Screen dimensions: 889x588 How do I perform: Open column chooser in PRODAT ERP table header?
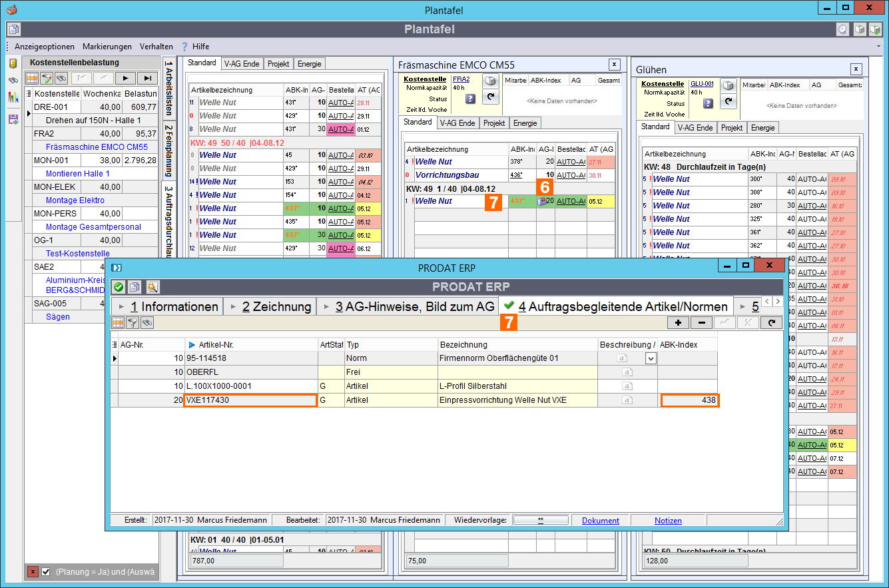(114, 345)
